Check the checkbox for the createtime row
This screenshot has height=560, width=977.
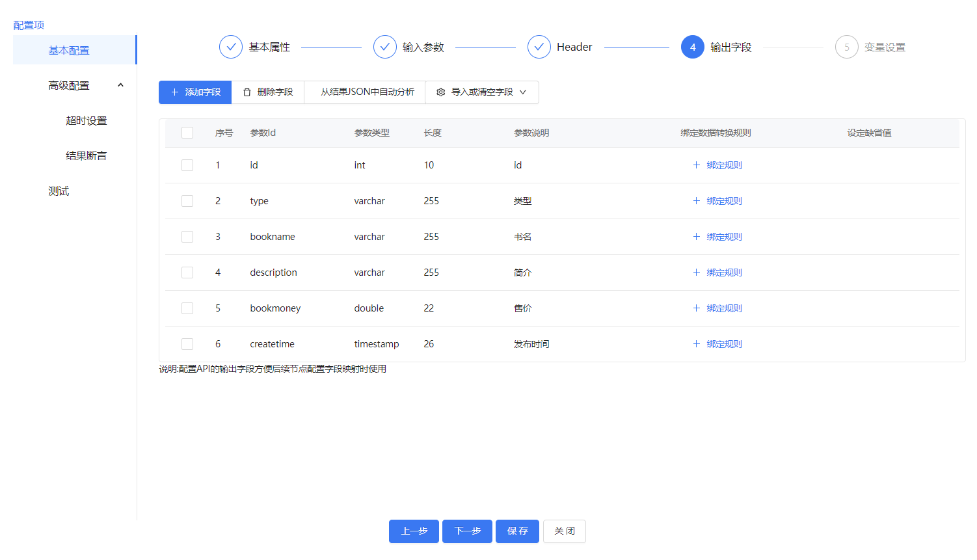point(187,344)
